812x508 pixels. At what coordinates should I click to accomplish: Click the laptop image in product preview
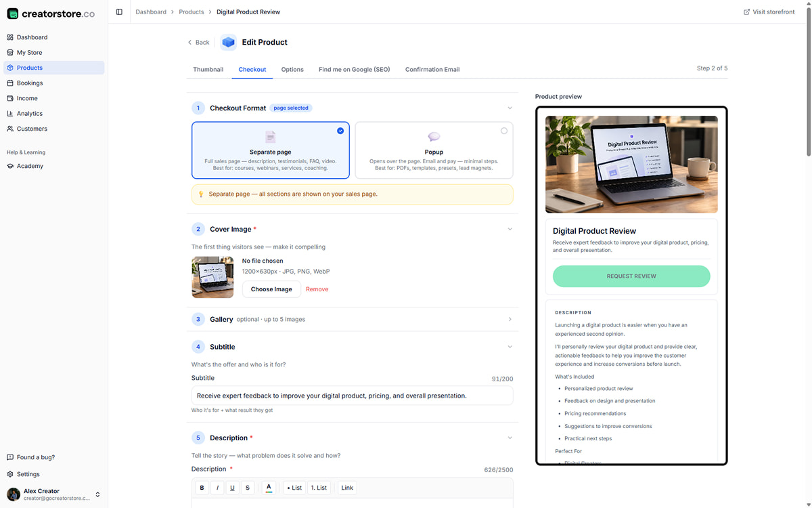tap(631, 164)
